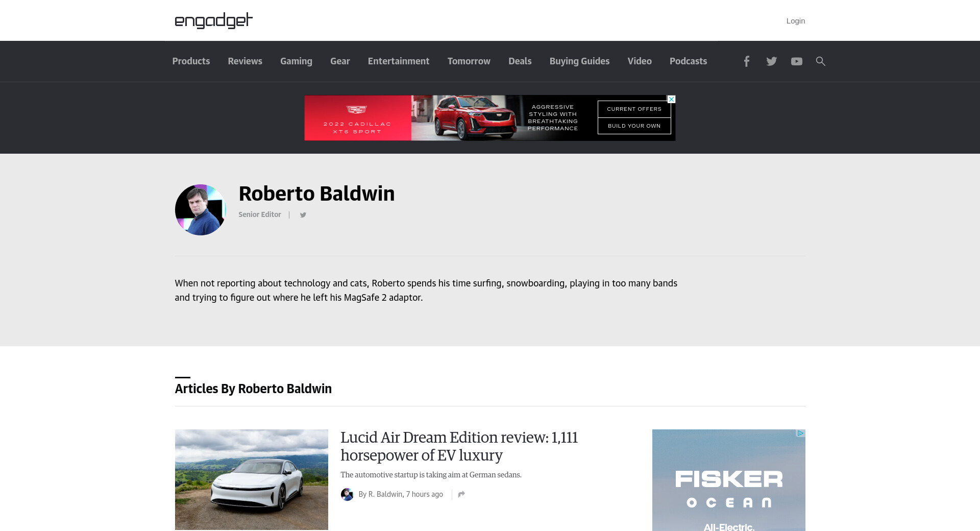Share the Lucid Air article
The height and width of the screenshot is (531, 980).
[x=461, y=494]
